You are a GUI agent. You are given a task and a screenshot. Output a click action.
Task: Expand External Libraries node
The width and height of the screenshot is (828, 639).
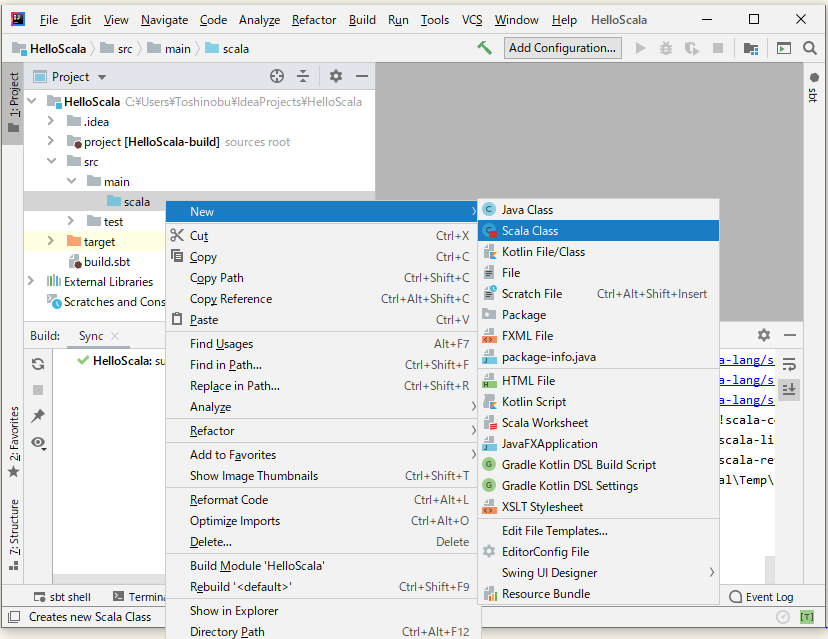tap(31, 281)
